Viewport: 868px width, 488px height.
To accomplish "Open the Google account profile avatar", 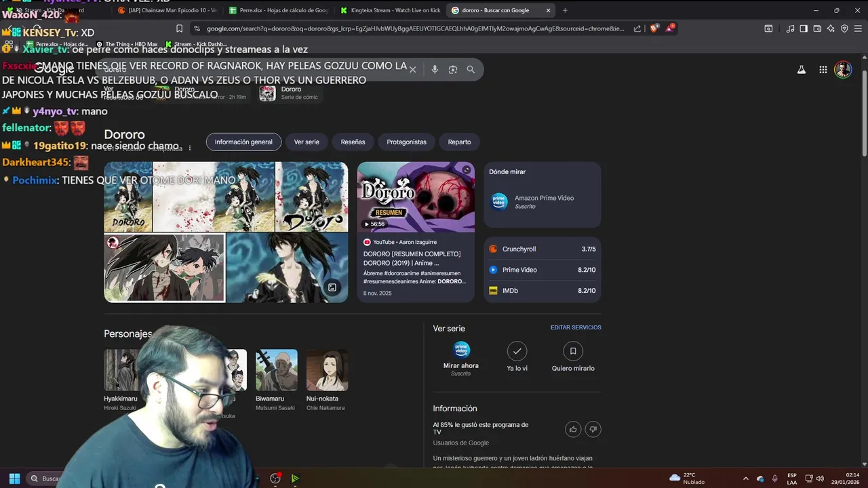I will click(843, 70).
